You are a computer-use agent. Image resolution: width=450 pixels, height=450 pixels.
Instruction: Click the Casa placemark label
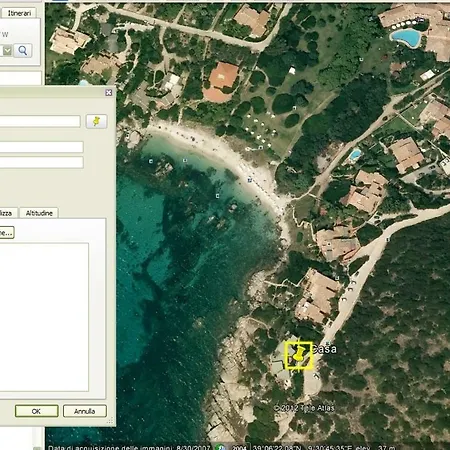click(x=325, y=349)
